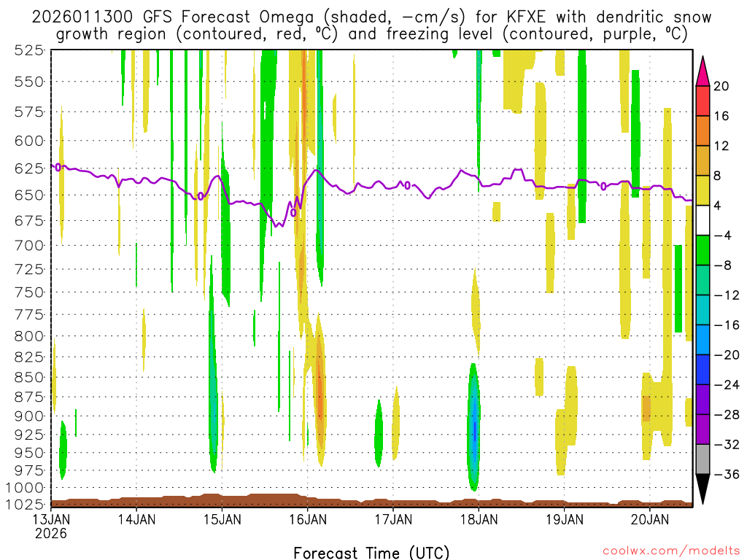Click the 550 pressure level label
Image resolution: width=747 pixels, height=560 pixels.
click(x=29, y=82)
